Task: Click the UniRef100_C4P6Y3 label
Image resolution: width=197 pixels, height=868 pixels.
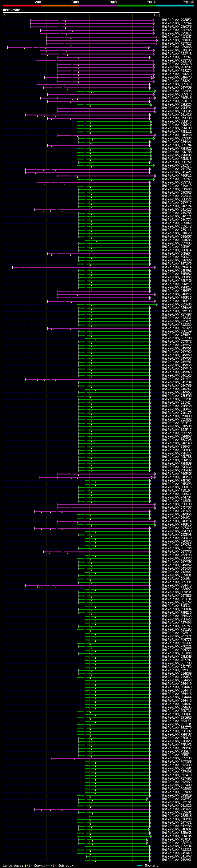Action: tap(177, 78)
